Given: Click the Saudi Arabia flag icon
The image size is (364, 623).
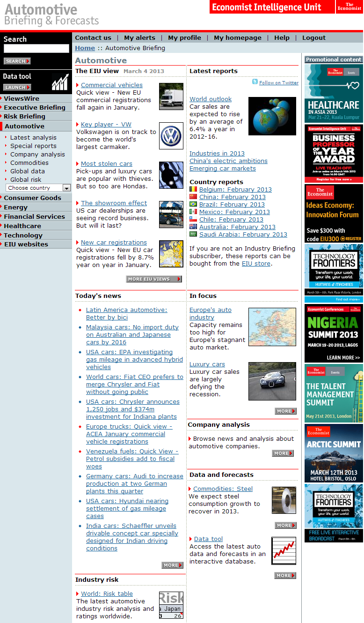Looking at the screenshot, I should 193,234.
